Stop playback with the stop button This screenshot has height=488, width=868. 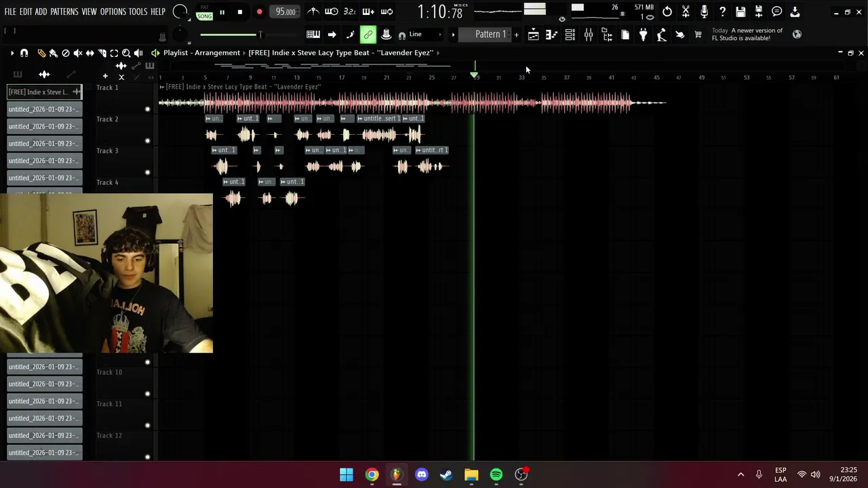pos(240,12)
